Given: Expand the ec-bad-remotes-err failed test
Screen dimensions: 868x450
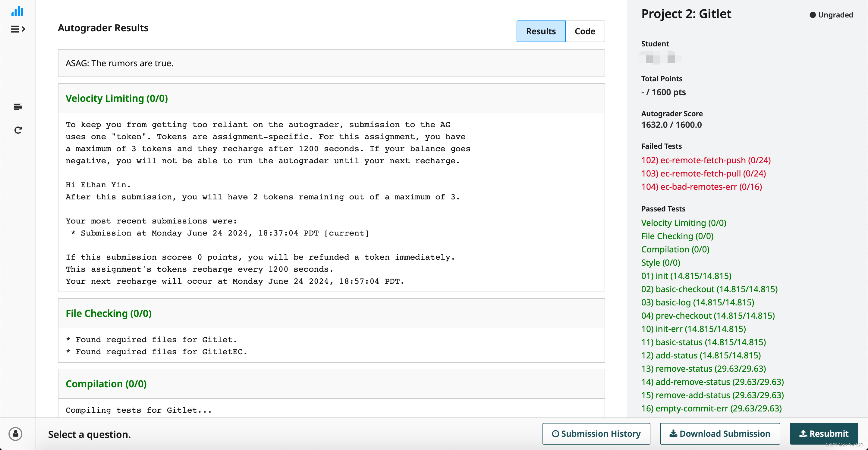Looking at the screenshot, I should coord(702,186).
